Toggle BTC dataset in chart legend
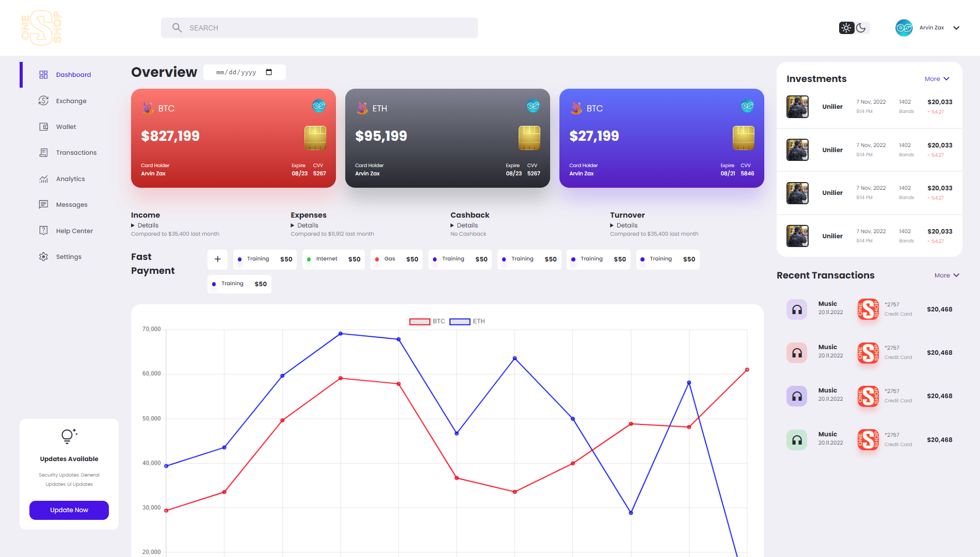The height and width of the screenshot is (557, 980). click(427, 321)
